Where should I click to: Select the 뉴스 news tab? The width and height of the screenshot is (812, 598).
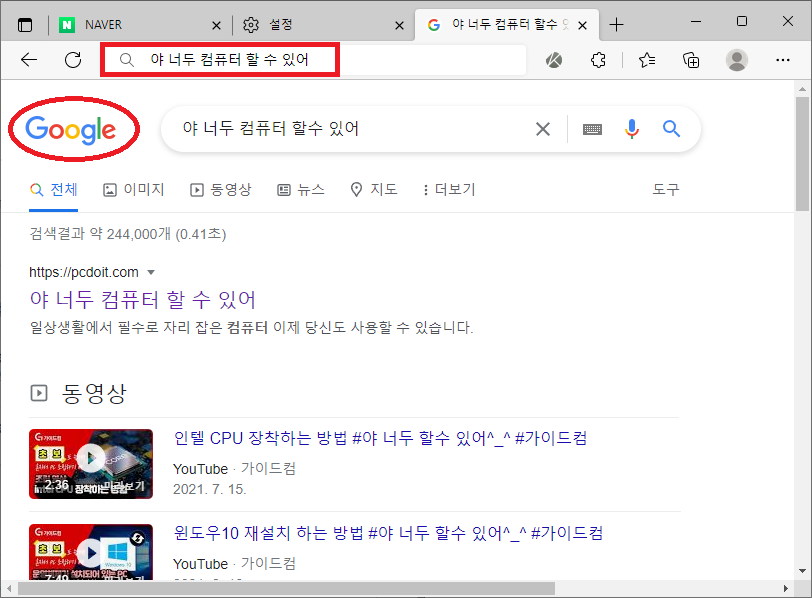(x=301, y=190)
